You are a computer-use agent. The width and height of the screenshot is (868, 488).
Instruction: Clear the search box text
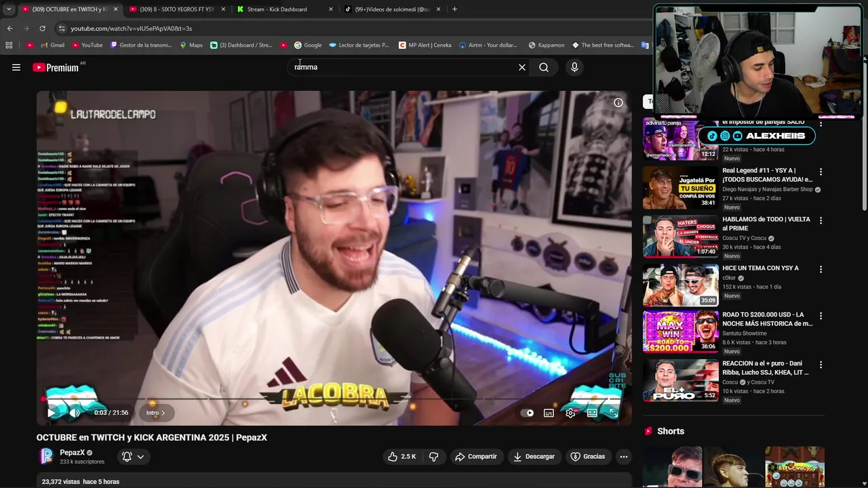tap(522, 67)
